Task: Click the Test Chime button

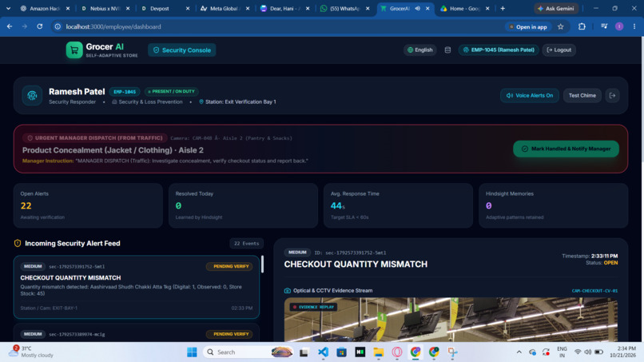Action: tap(582, 95)
